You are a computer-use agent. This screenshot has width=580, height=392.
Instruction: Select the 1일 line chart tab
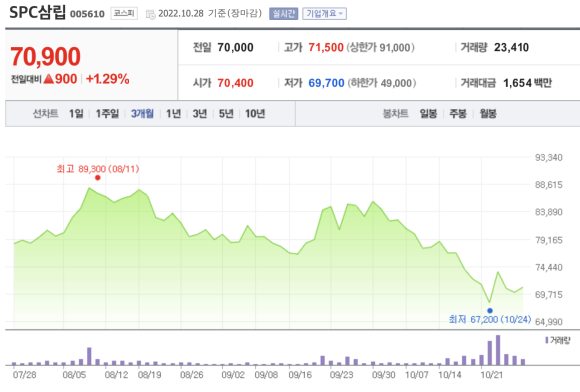click(76, 114)
